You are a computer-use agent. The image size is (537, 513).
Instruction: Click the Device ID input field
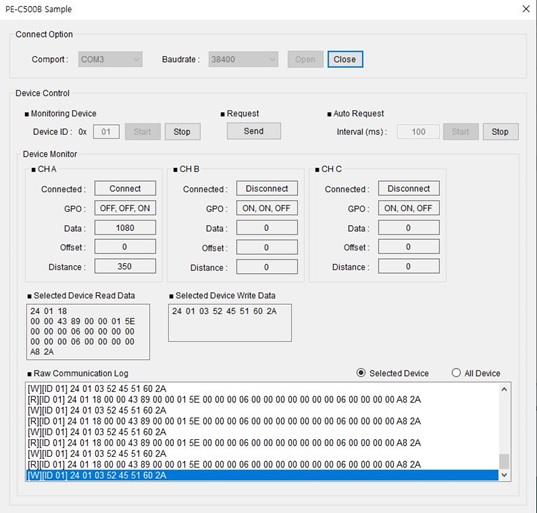click(x=106, y=132)
